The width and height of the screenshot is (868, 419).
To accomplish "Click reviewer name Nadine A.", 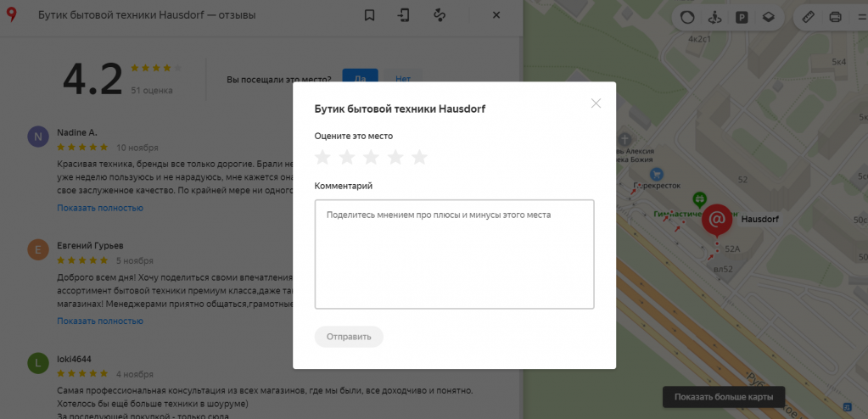I will (77, 133).
